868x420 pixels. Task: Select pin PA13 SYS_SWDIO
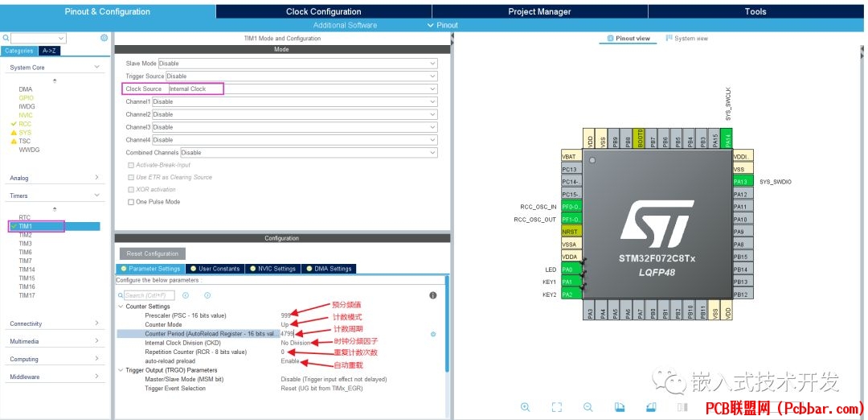point(743,181)
